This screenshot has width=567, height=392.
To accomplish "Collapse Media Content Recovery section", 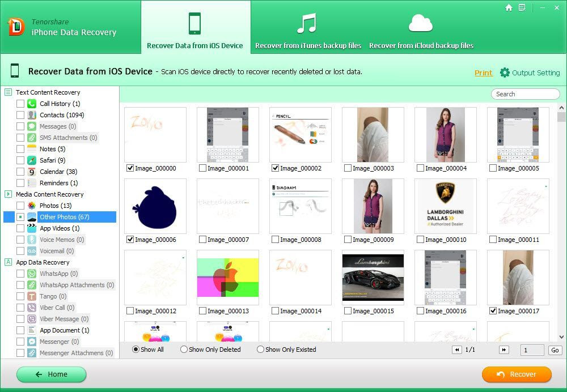I will (8, 194).
